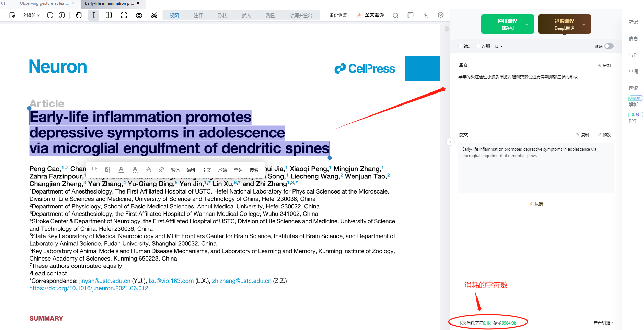The image size is (644, 330).
Task: Check the 连翻 checkbox
Action: [478, 46]
